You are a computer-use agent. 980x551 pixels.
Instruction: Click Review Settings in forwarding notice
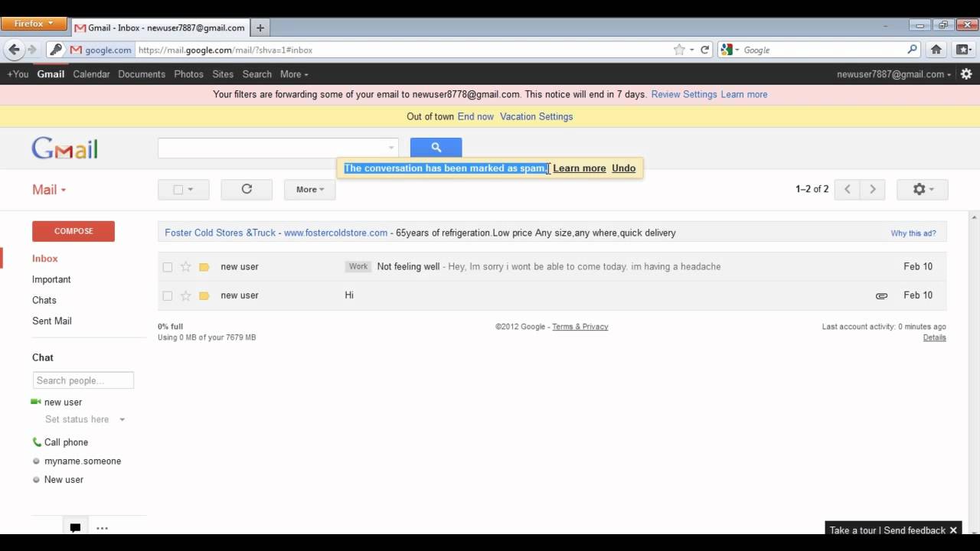(x=684, y=94)
